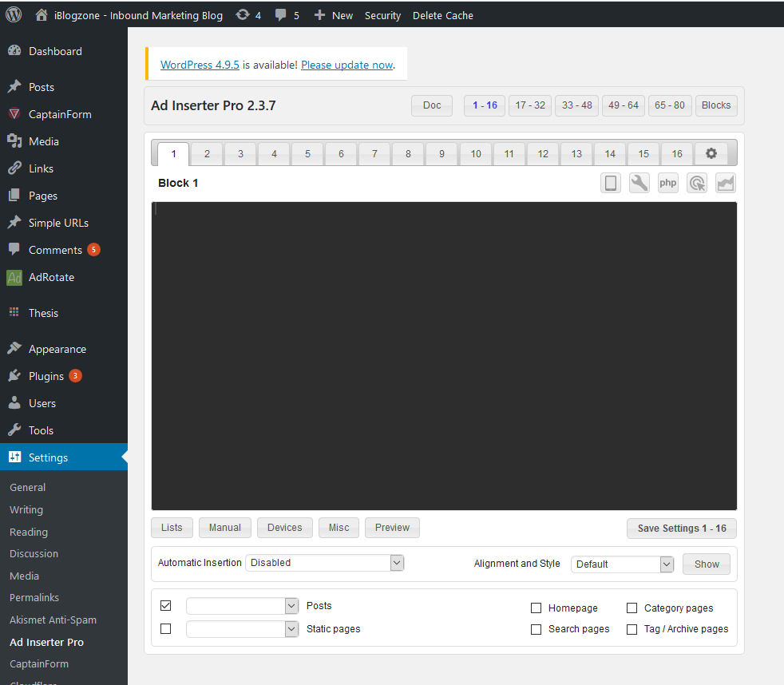
Task: Enable the Tag / Archive pages checkbox
Action: [632, 629]
